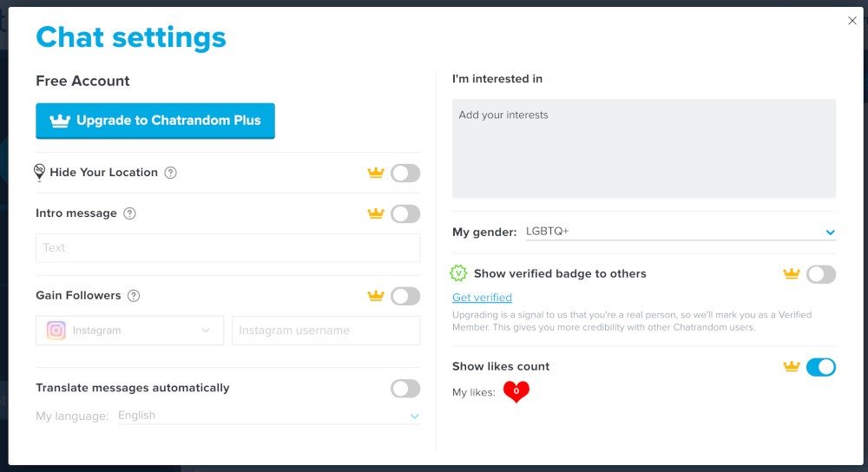Click the Intro message text field
The height and width of the screenshot is (472, 868).
coord(227,248)
